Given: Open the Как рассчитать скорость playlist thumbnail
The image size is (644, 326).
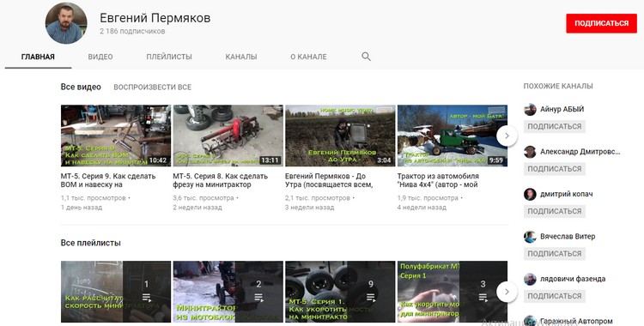Looking at the screenshot, I should click(x=116, y=292).
